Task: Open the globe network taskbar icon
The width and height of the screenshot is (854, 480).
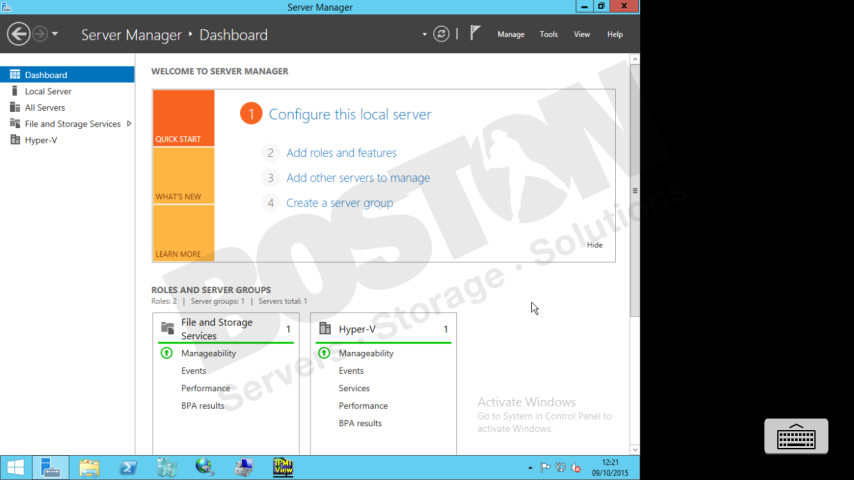Action: (204, 467)
